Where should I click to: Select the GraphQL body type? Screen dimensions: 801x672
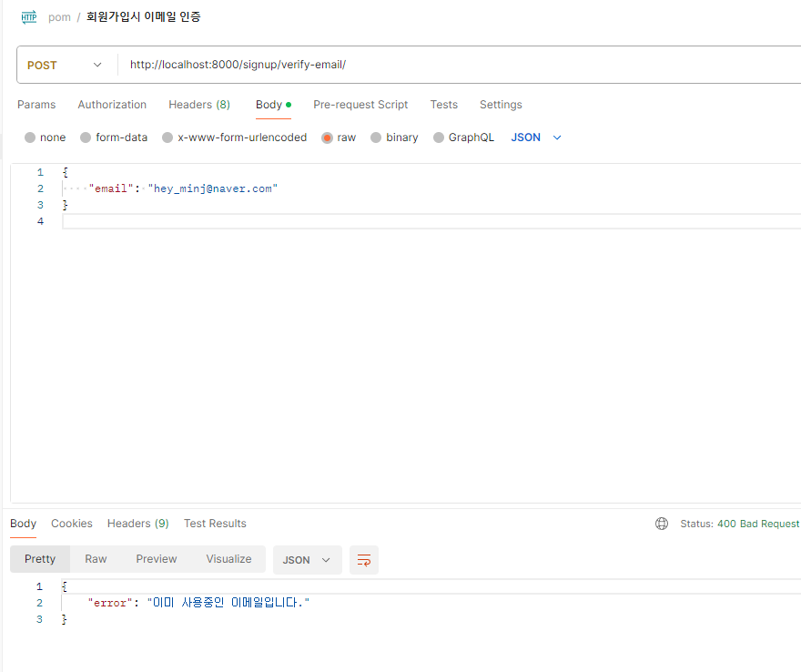click(464, 137)
